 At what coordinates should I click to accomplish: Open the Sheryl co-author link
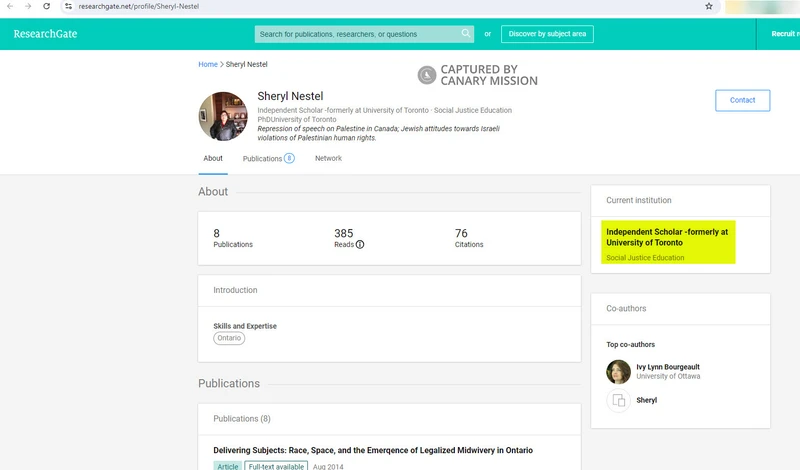646,400
